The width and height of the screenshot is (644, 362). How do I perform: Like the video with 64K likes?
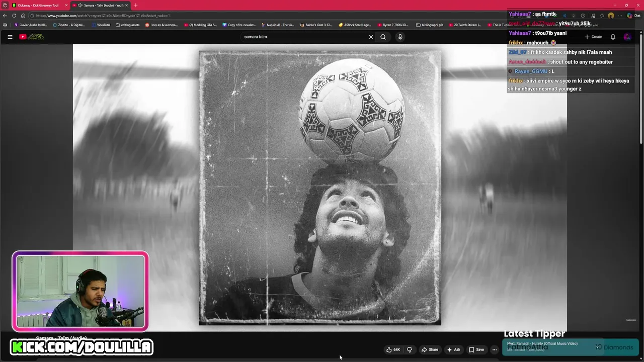(393, 349)
